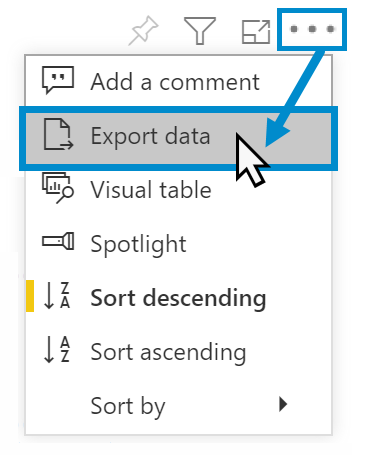The image size is (365, 455).
Task: Click the Export data page icon
Action: [x=58, y=134]
